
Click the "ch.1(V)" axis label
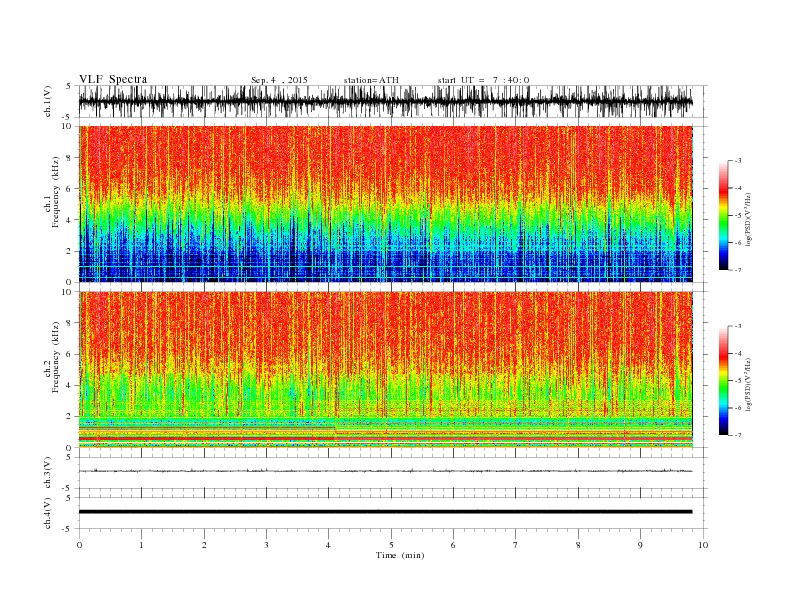coord(48,102)
